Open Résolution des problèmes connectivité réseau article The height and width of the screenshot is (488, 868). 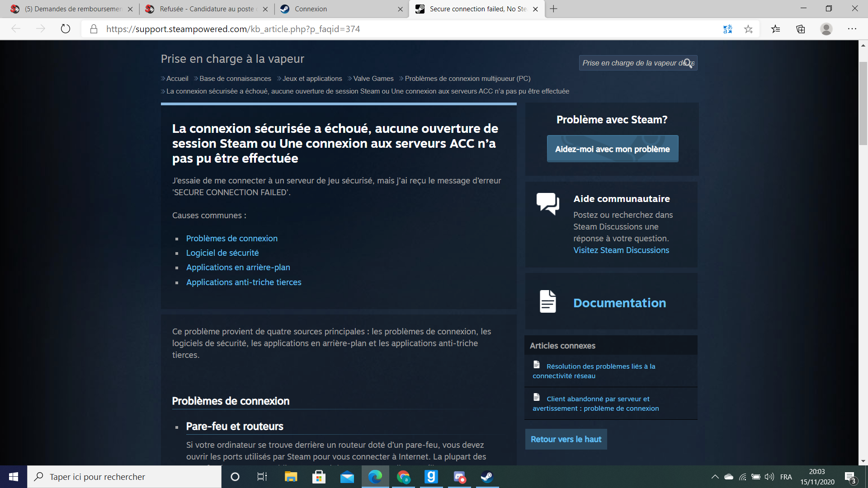tap(594, 371)
